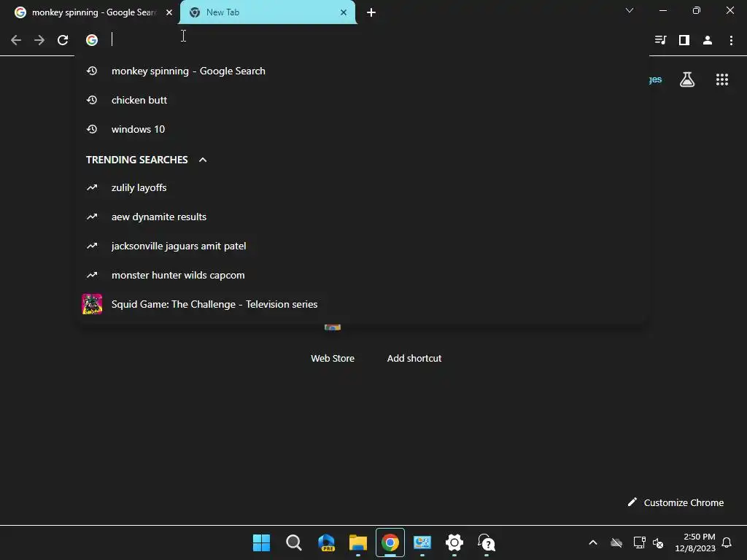Click the Google logo icon in address bar
The width and height of the screenshot is (747, 560).
coord(92,40)
